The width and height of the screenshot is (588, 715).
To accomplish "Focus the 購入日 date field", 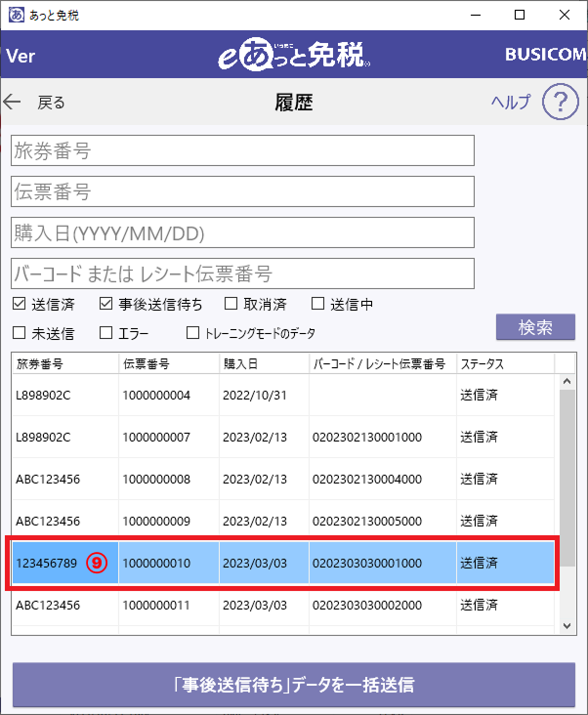I will point(242,232).
